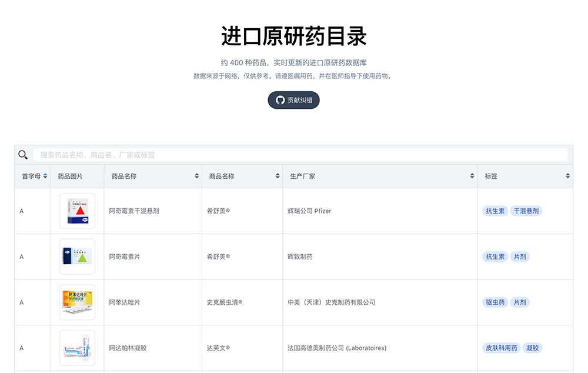Click 史克肠虫清® brand name cell

pos(242,302)
